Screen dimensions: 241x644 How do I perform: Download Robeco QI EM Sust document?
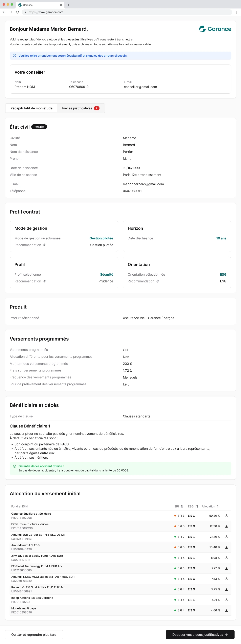pos(226,589)
